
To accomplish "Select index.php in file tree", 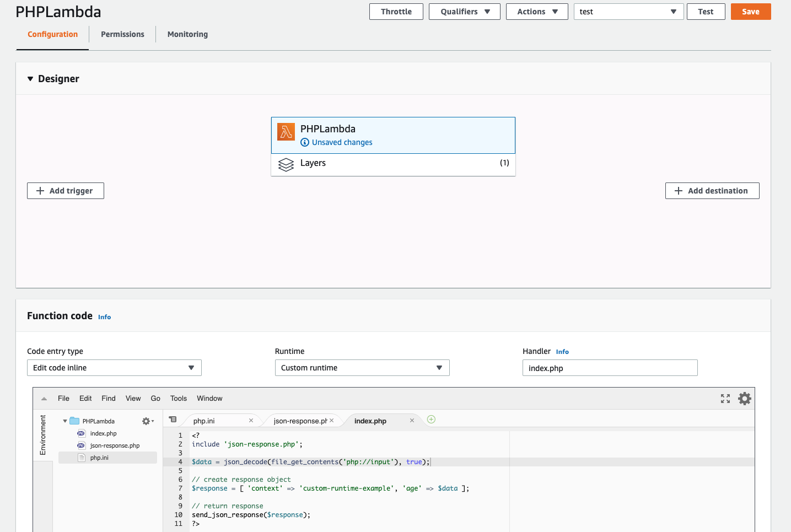I will (x=103, y=433).
